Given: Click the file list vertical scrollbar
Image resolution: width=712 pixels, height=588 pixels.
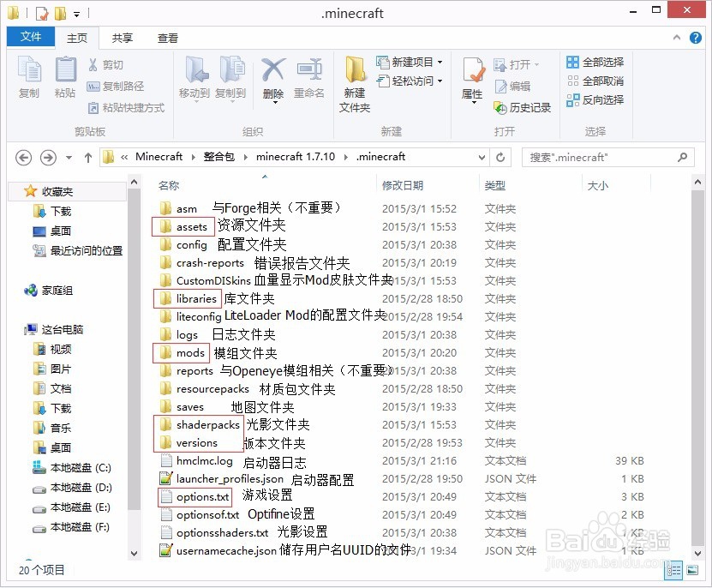Looking at the screenshot, I should (x=698, y=367).
